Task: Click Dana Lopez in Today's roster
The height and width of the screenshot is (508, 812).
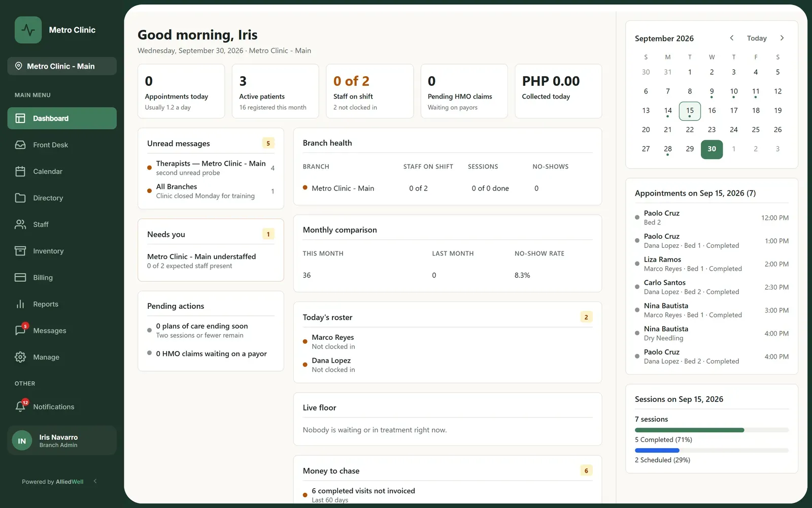Action: [x=447, y=365]
